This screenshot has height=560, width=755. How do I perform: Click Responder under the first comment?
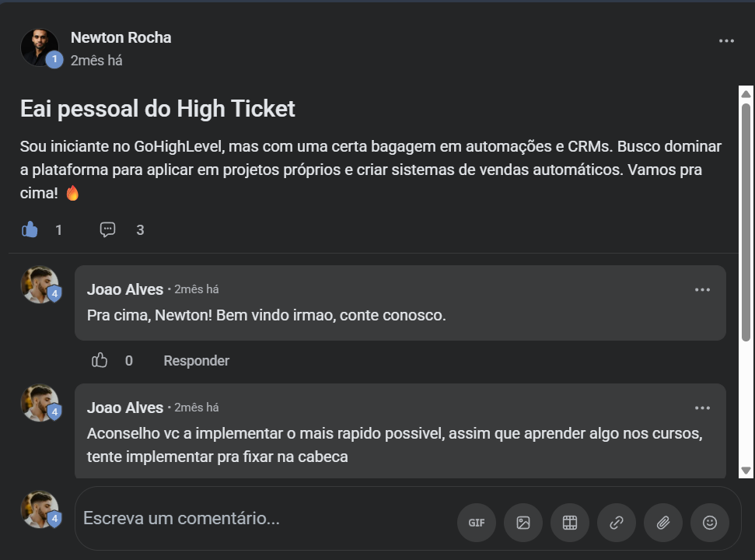point(196,361)
